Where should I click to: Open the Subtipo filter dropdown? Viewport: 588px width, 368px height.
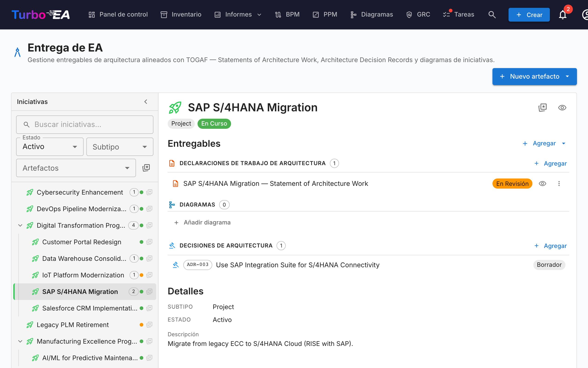point(120,147)
